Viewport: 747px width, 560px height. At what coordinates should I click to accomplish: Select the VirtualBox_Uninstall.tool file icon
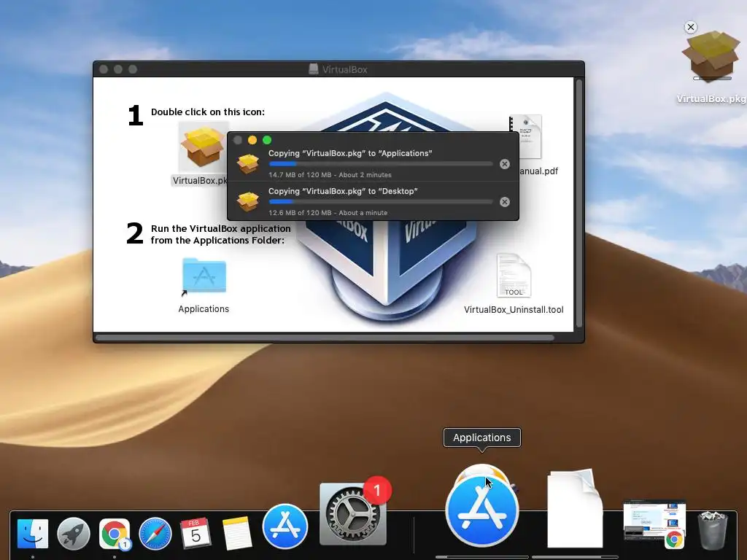click(x=514, y=275)
